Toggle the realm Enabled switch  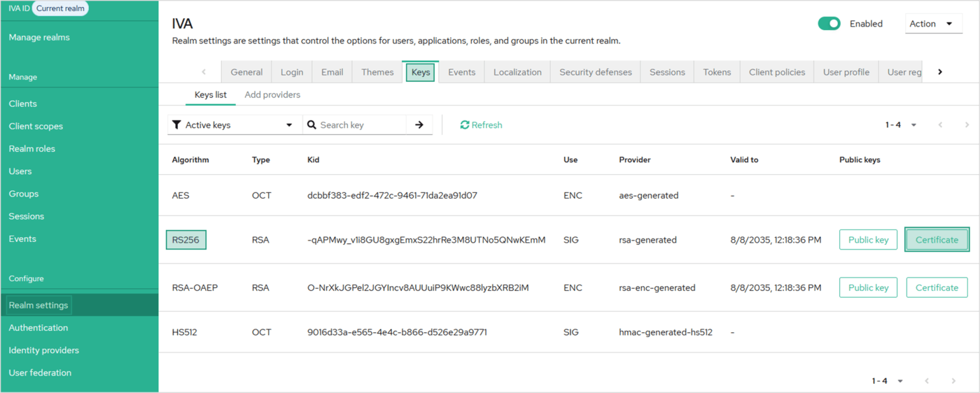(x=829, y=24)
